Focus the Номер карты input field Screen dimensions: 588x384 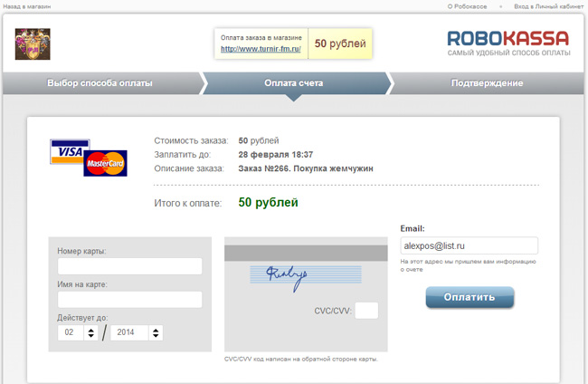[129, 266]
